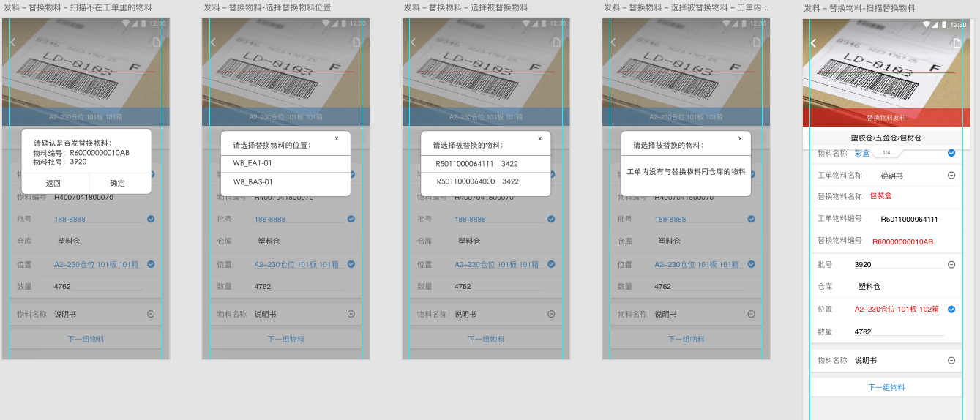Toggle blue check beside 彩盒 物料名称
This screenshot has width=980, height=420.
pyautogui.click(x=951, y=153)
